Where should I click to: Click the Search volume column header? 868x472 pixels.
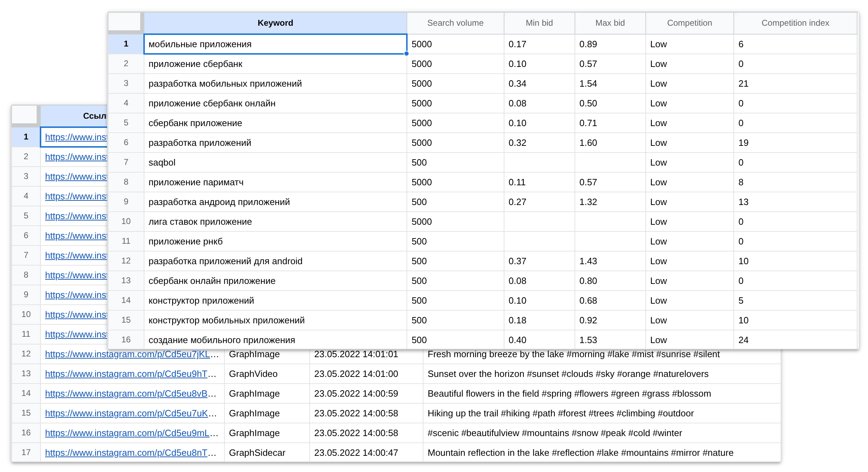click(455, 23)
